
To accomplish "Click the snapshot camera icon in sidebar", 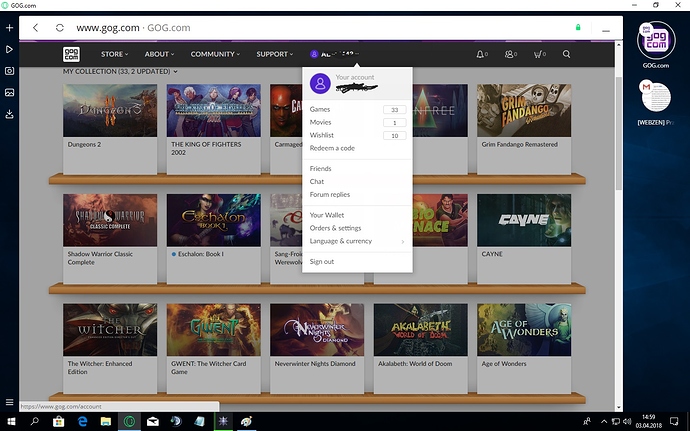I will [x=9, y=71].
